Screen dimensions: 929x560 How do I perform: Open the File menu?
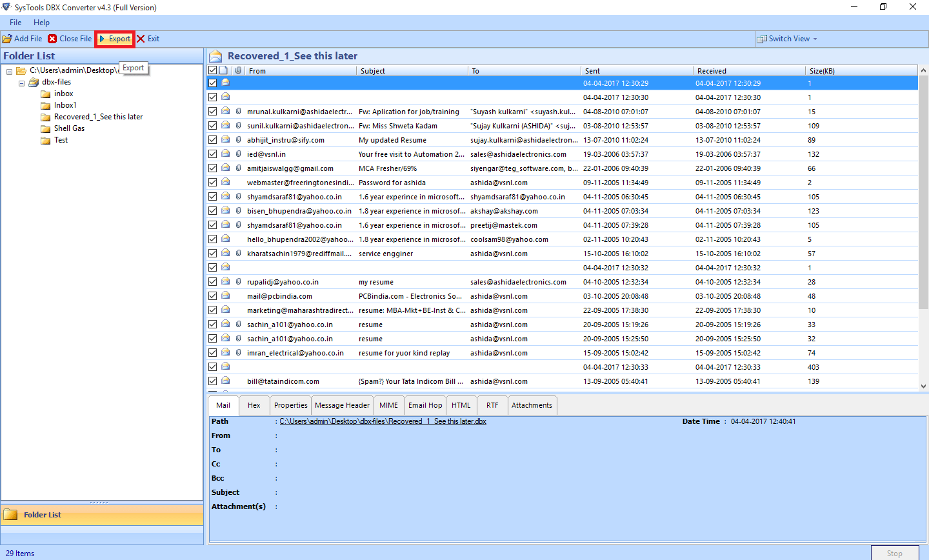pos(15,22)
